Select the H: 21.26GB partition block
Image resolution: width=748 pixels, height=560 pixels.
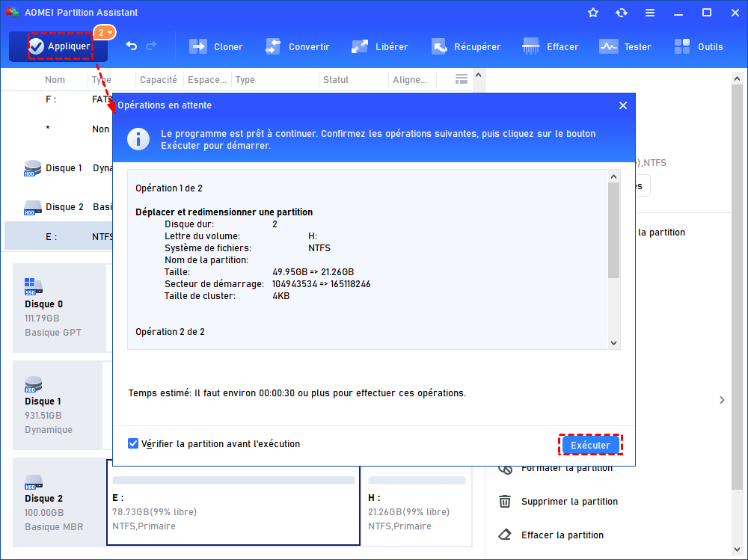click(x=417, y=508)
